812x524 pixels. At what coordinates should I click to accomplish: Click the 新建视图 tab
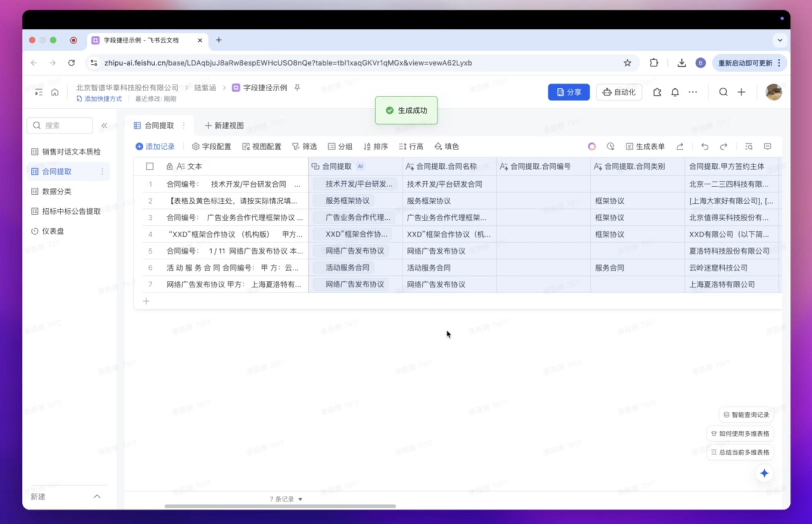(224, 125)
